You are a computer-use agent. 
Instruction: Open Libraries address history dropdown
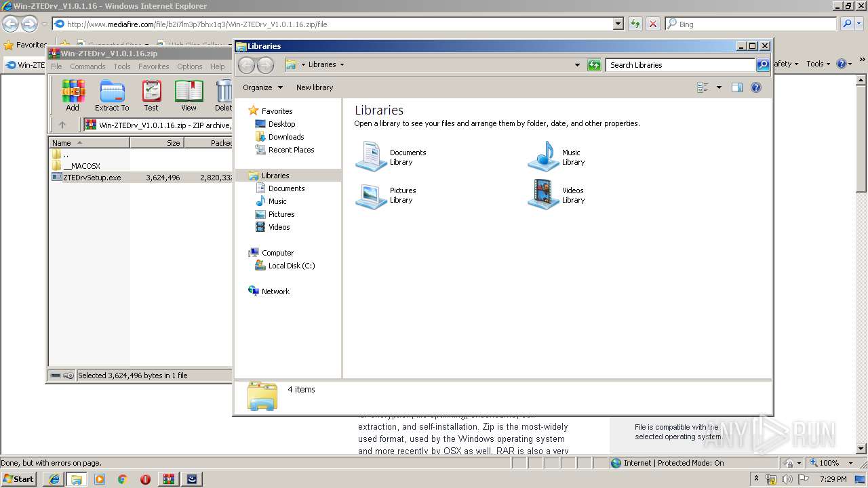(x=577, y=65)
